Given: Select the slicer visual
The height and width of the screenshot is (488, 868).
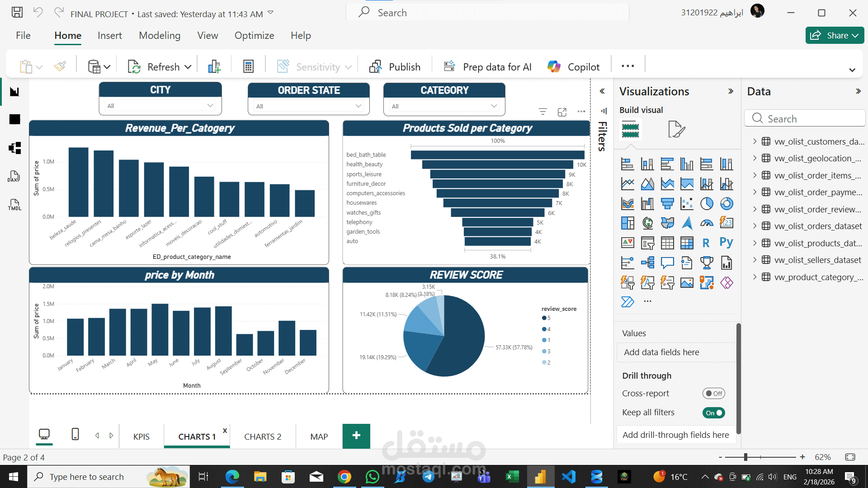Looking at the screenshot, I should tap(647, 243).
